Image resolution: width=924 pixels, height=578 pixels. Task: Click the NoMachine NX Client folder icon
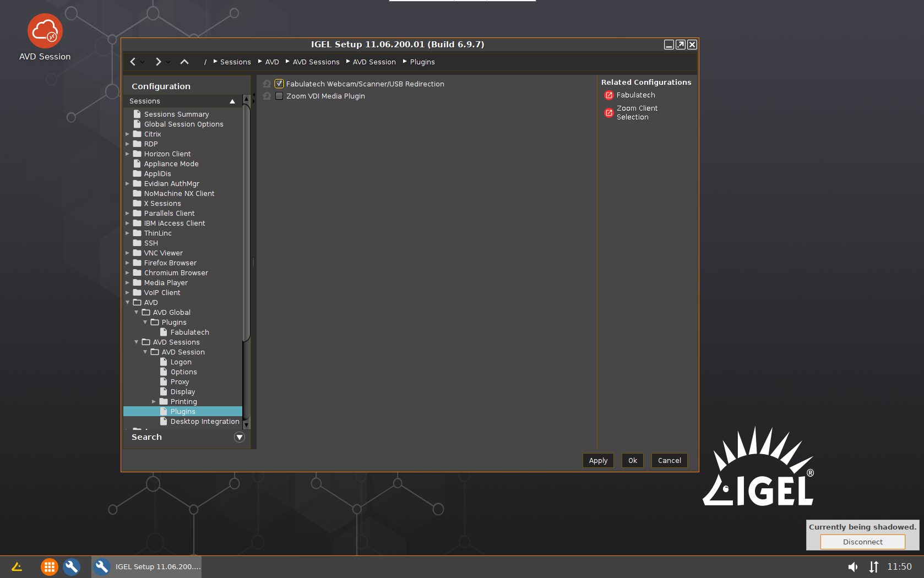137,193
